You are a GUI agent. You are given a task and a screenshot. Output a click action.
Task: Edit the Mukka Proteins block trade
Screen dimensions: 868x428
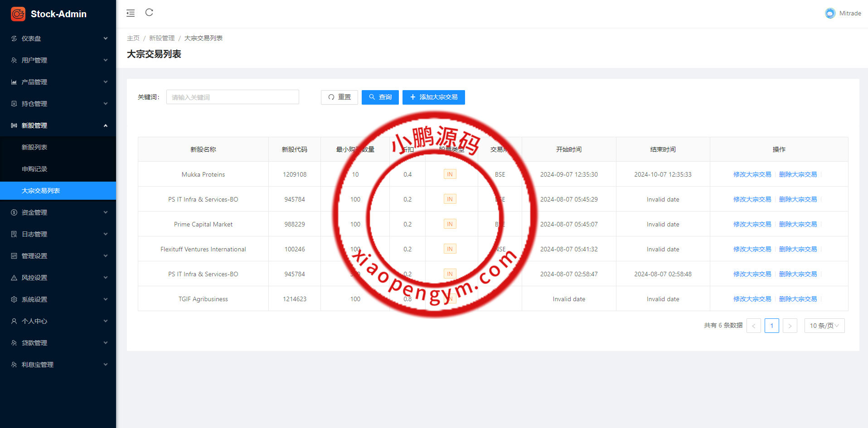[752, 174]
